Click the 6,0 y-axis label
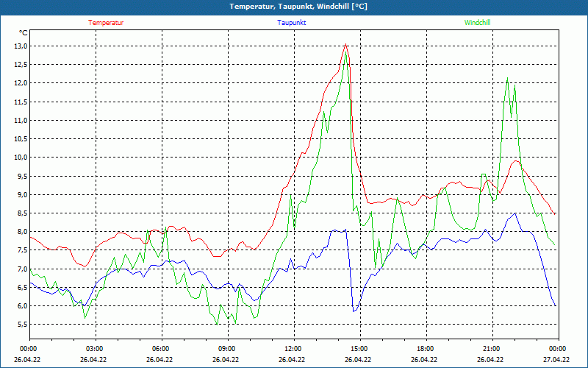588x368 pixels. click(x=23, y=305)
